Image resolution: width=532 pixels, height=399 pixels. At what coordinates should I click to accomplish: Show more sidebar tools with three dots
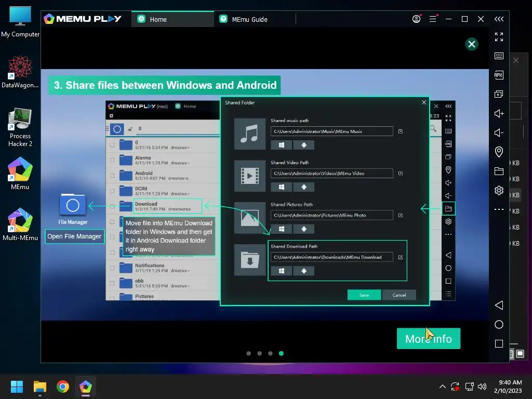click(x=499, y=209)
